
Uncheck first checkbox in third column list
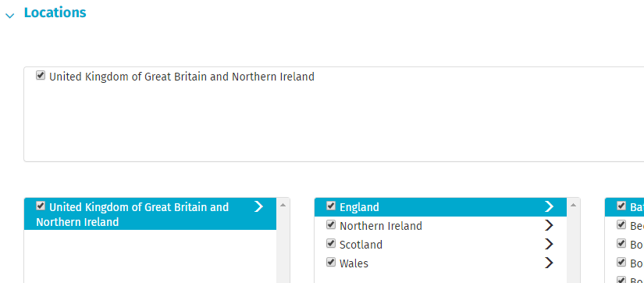[x=621, y=206]
